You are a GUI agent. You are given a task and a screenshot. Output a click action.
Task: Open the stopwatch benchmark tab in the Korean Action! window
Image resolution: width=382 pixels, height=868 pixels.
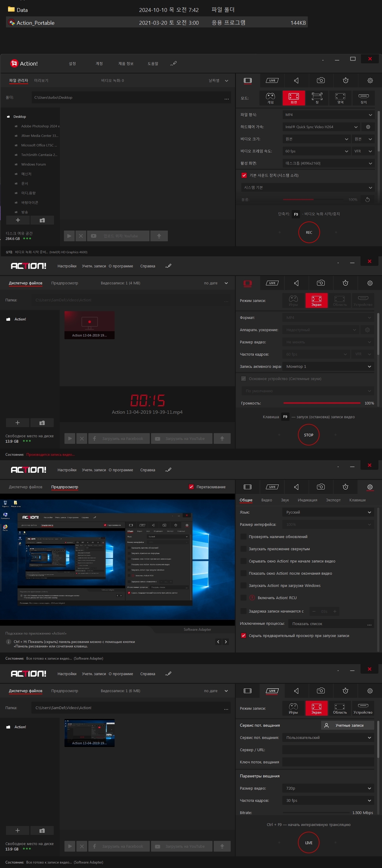click(x=345, y=80)
